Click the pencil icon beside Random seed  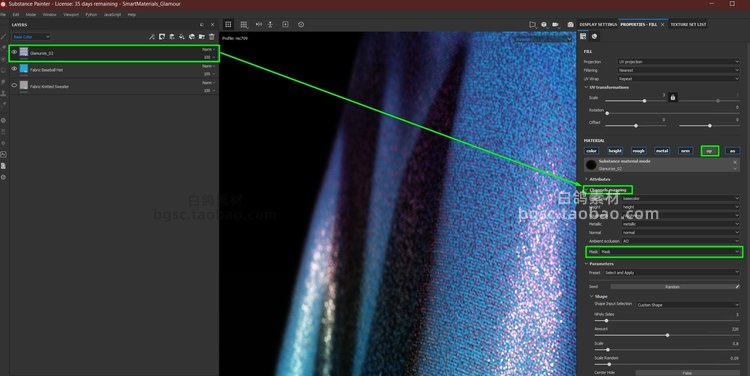coord(737,287)
